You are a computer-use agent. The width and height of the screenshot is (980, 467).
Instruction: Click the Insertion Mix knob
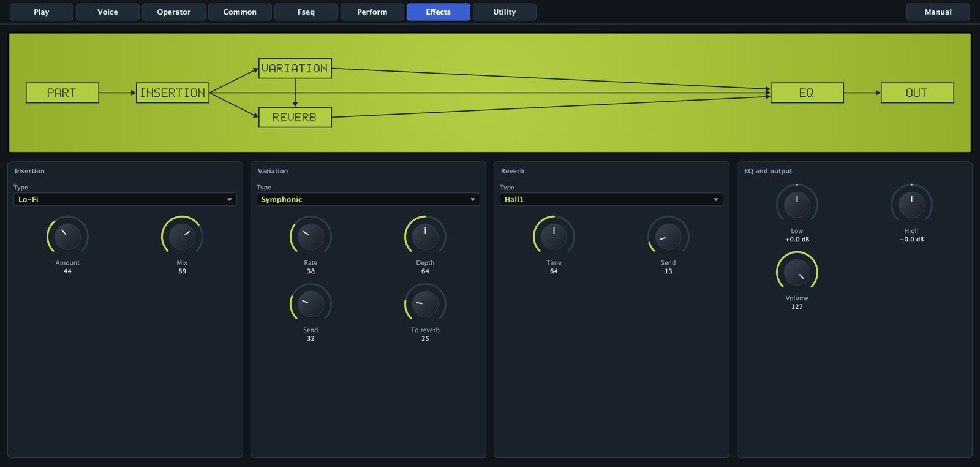pos(182,237)
